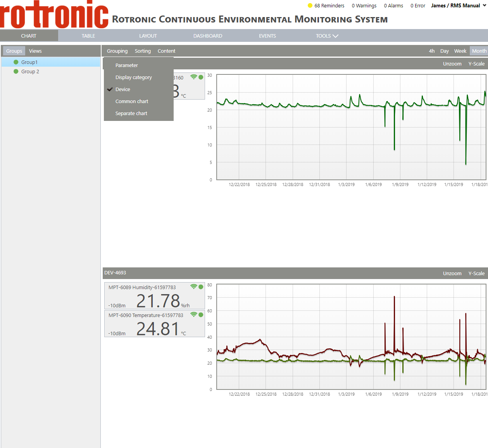Image resolution: width=488 pixels, height=448 pixels.
Task: Click Unzoom on DEV-4693 chart
Action: click(x=452, y=273)
